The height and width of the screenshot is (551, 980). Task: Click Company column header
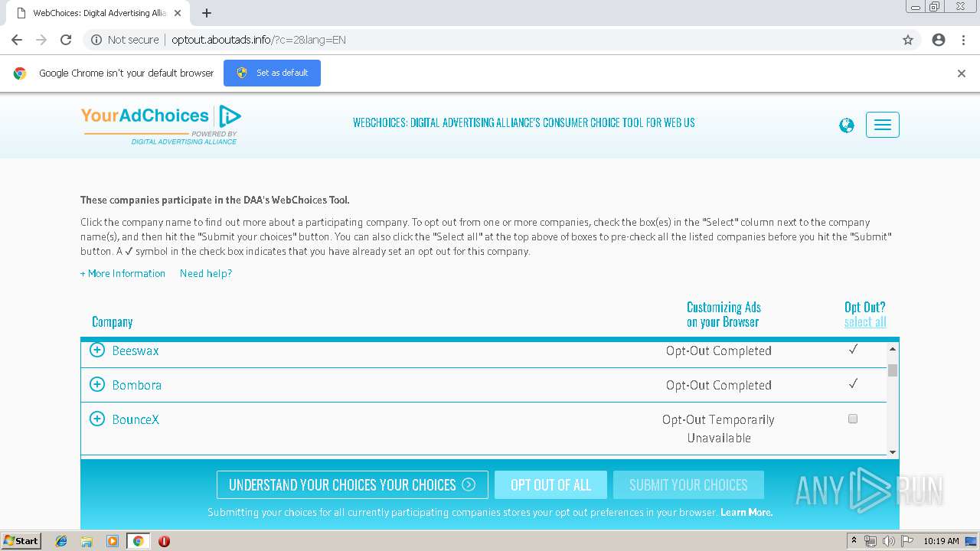click(x=113, y=322)
